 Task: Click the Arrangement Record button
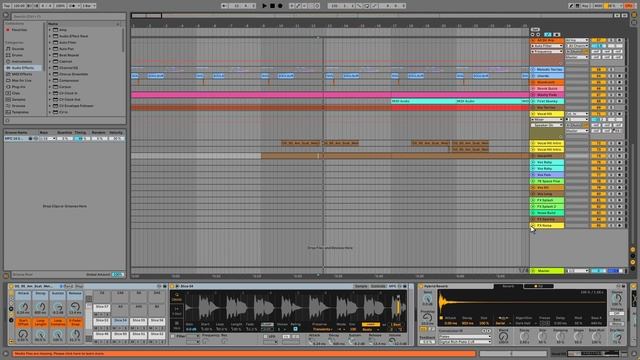(x=280, y=6)
